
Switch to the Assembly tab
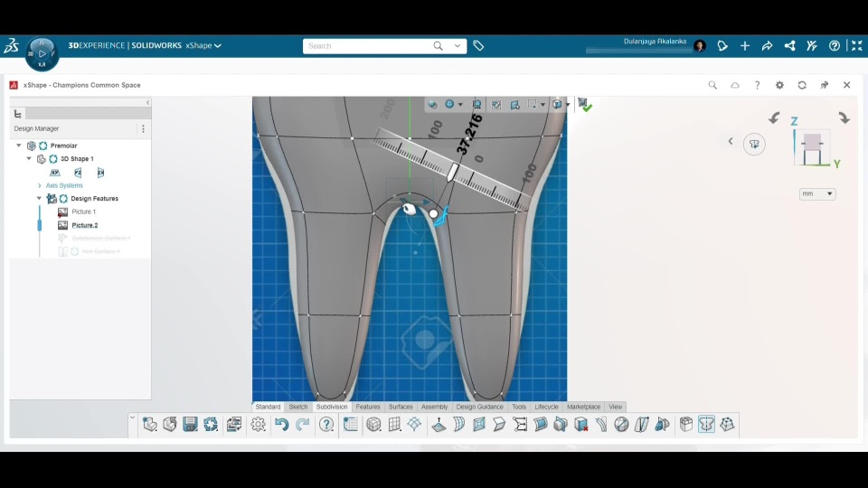pyautogui.click(x=434, y=407)
